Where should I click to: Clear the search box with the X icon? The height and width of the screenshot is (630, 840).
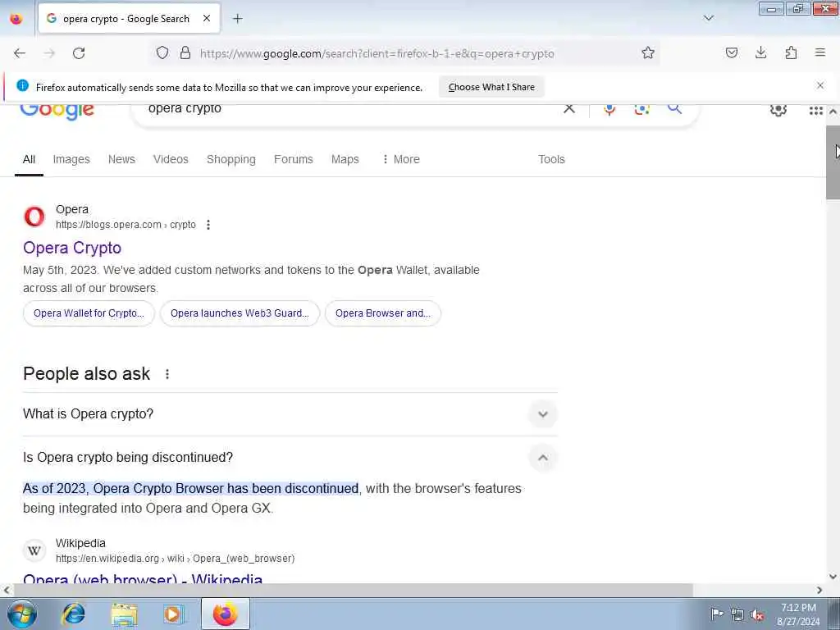click(569, 109)
